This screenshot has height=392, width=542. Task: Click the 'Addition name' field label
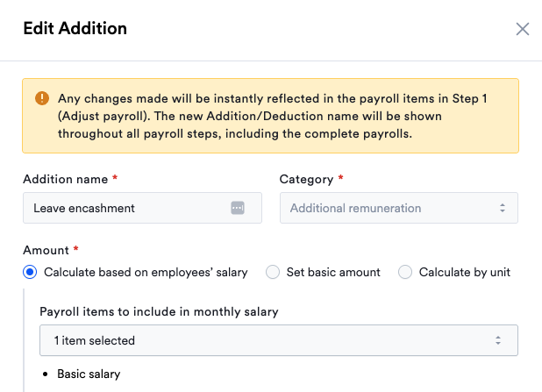pos(65,179)
